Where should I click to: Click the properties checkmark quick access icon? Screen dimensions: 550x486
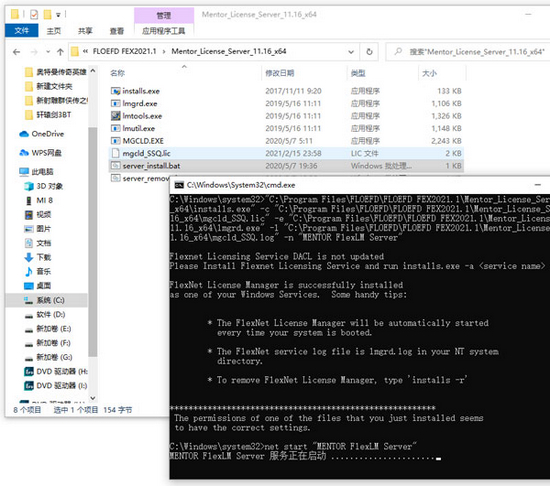point(34,14)
